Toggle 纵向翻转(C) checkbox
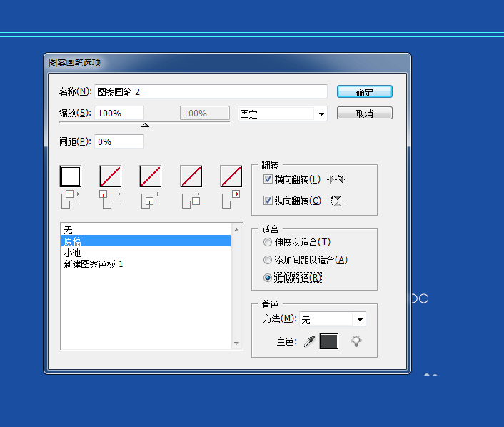Screen dimensions: 504x427 point(268,201)
